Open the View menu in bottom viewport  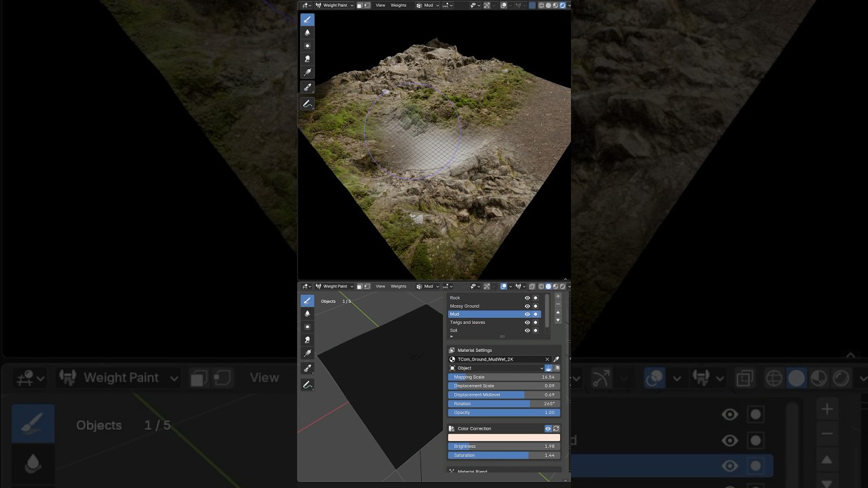(380, 286)
